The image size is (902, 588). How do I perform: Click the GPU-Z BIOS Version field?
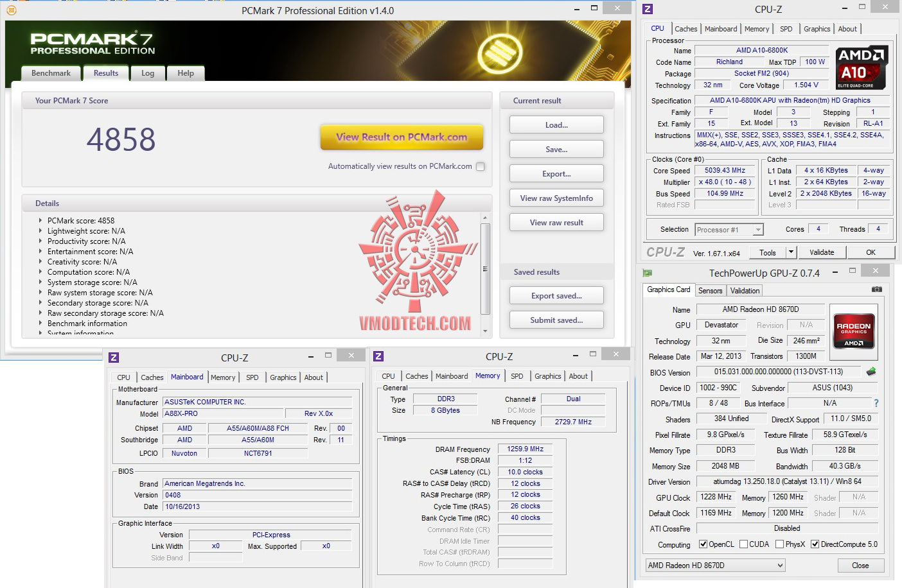[779, 372]
